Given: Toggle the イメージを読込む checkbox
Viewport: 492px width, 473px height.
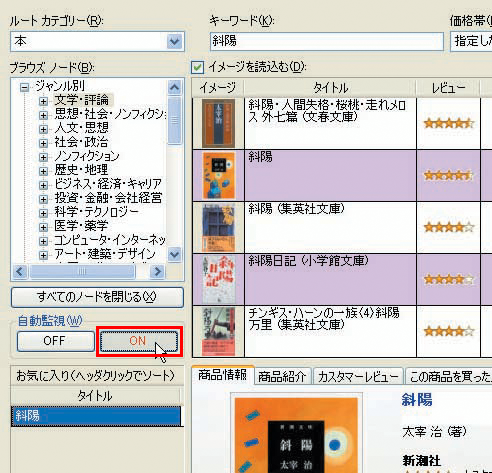Looking at the screenshot, I should (197, 67).
